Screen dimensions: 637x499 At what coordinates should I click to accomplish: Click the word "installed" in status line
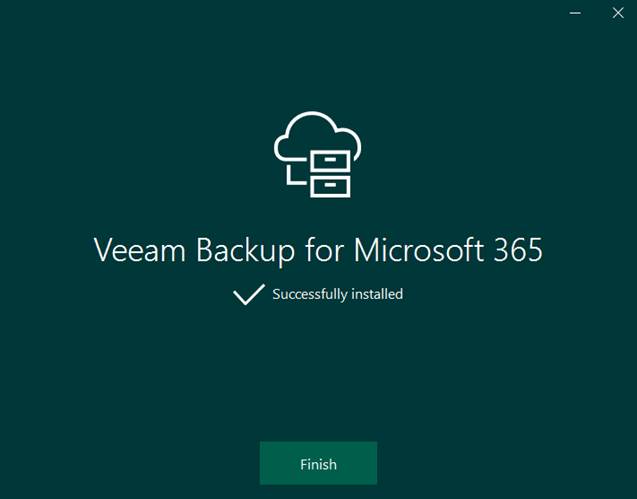377,294
